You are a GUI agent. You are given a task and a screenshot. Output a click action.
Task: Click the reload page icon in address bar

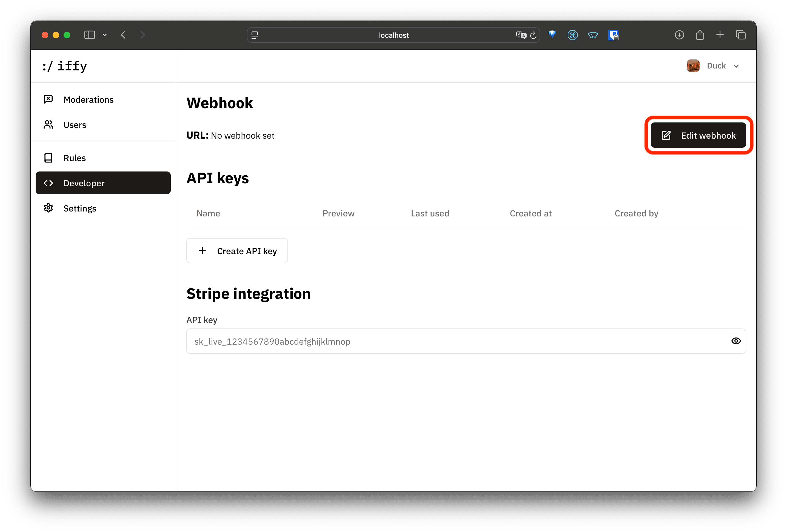(x=533, y=35)
